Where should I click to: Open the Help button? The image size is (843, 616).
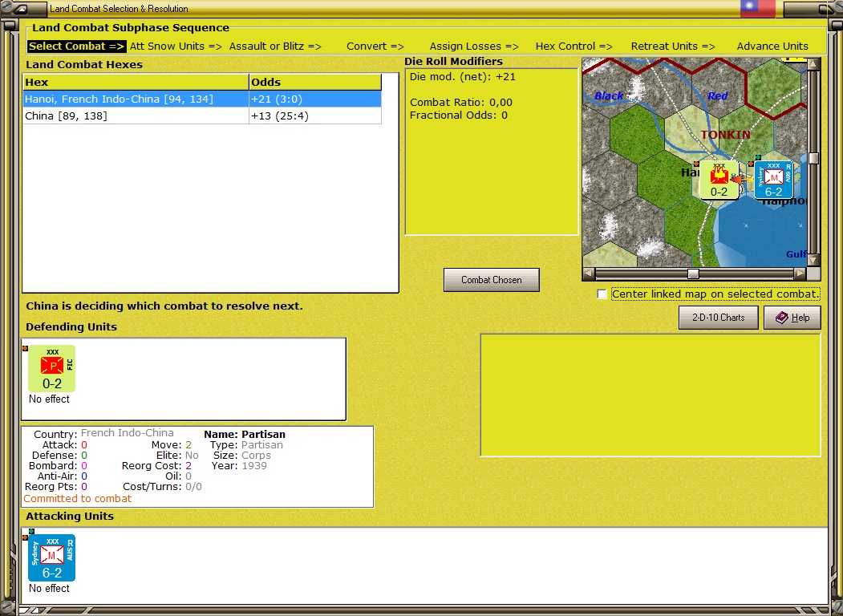792,318
